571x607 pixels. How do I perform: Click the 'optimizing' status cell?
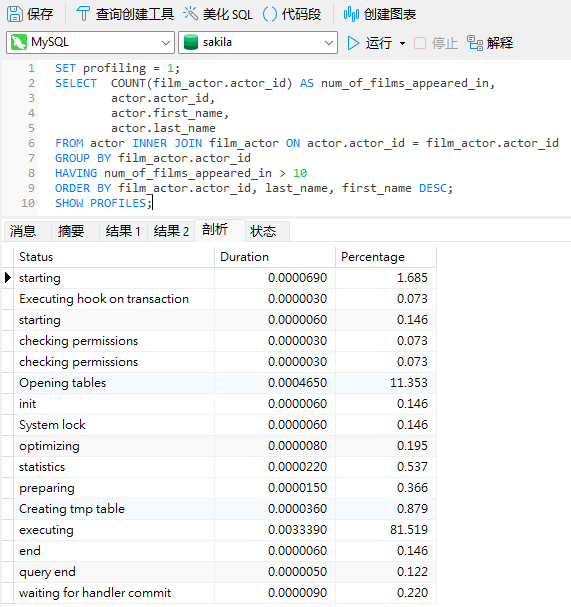pyautogui.click(x=114, y=446)
